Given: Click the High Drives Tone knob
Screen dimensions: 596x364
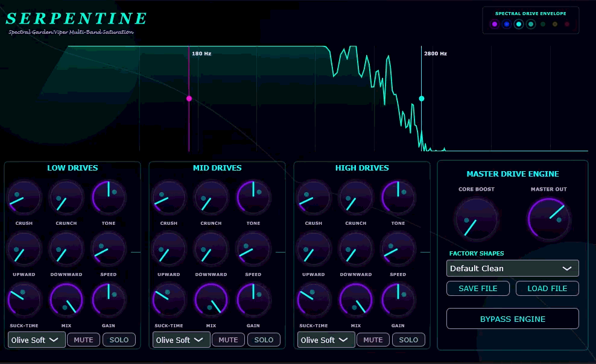Looking at the screenshot, I should point(398,198).
